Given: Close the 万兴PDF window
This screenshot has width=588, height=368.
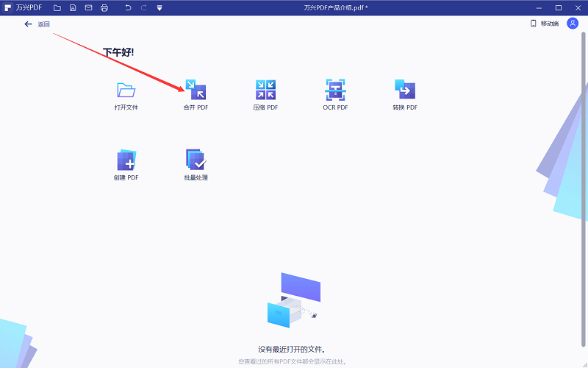Looking at the screenshot, I should pyautogui.click(x=578, y=7).
